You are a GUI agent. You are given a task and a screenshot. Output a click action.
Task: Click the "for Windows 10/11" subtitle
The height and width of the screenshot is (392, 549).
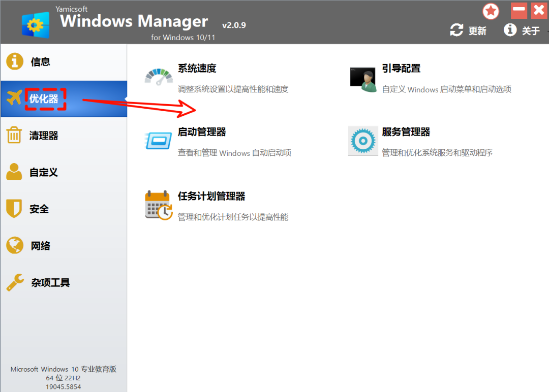click(x=183, y=38)
